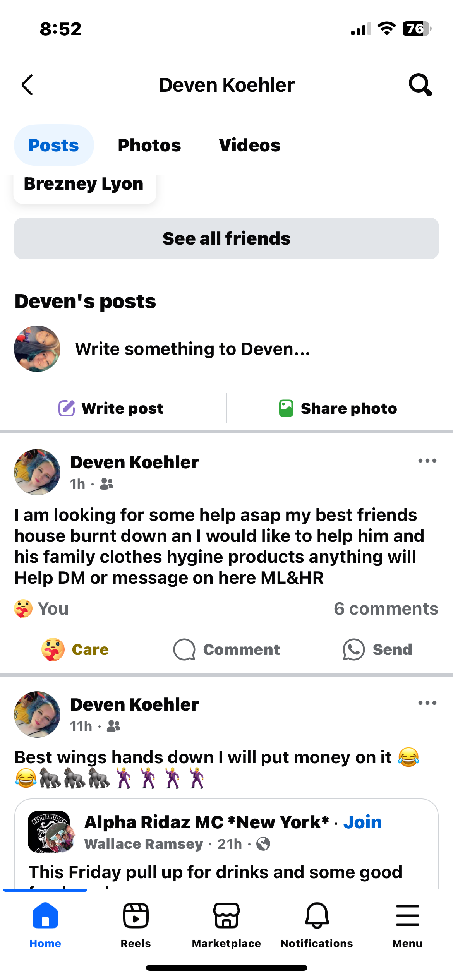Open Notifications bell icon
The height and width of the screenshot is (980, 453).
(317, 925)
